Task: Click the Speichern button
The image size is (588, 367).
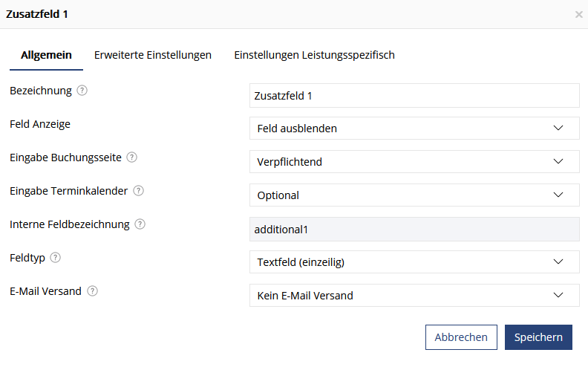Action: click(538, 337)
